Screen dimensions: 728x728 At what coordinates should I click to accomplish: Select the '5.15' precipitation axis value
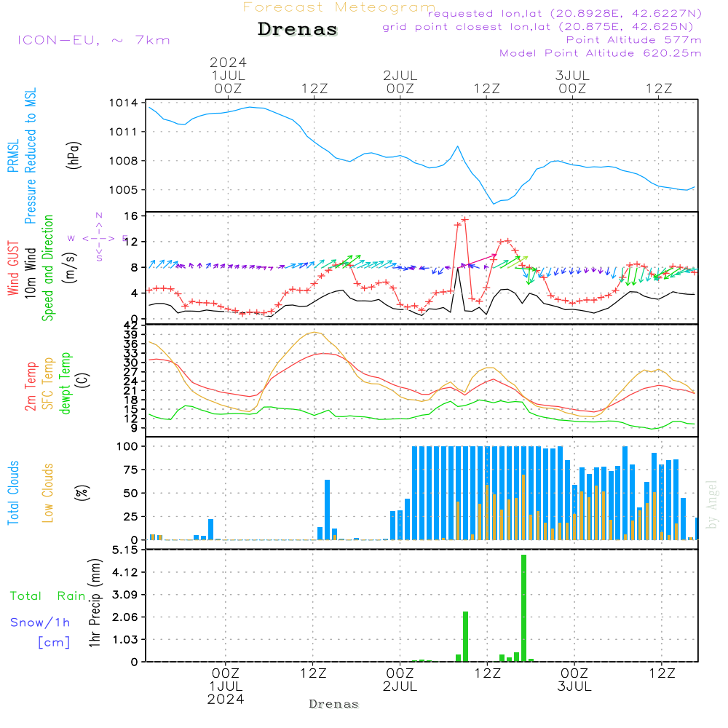coord(125,550)
